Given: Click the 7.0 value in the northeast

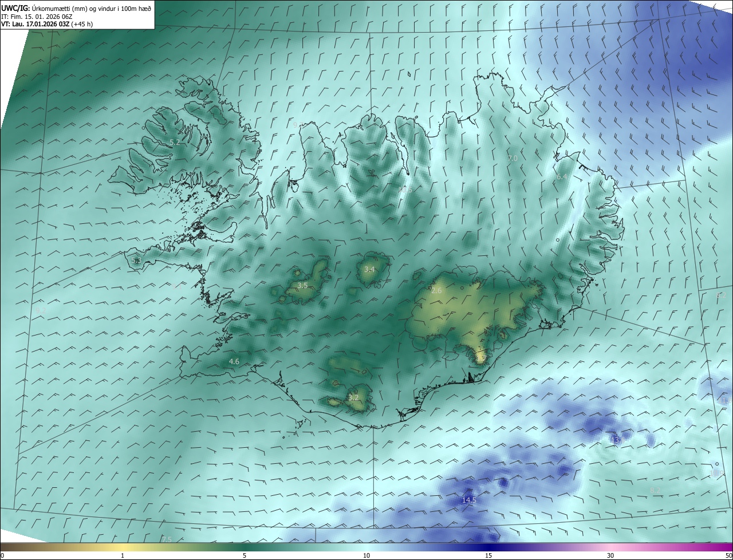Looking at the screenshot, I should tap(513, 158).
